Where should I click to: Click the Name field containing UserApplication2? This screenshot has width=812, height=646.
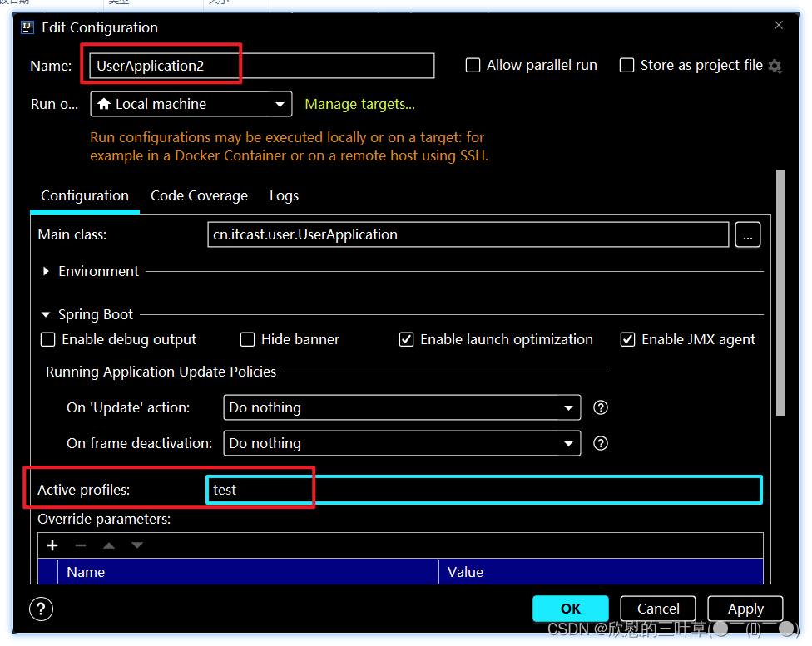click(x=262, y=66)
